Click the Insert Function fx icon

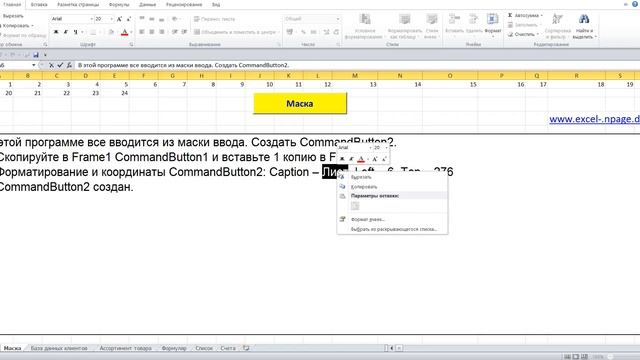coord(69,65)
